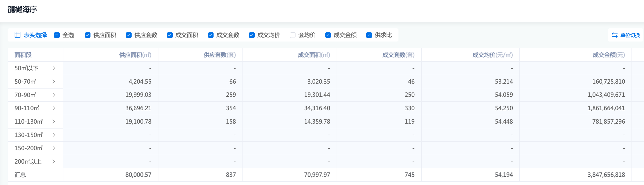Expand the 70-90㎡ row chevron

click(54, 95)
